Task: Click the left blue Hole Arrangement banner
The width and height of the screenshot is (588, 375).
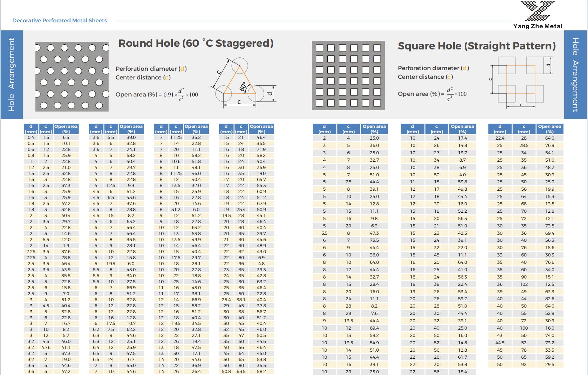Action: click(x=12, y=74)
